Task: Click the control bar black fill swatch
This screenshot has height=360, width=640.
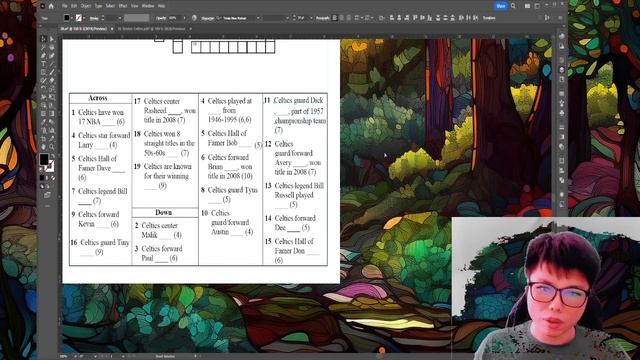Action: [x=67, y=18]
